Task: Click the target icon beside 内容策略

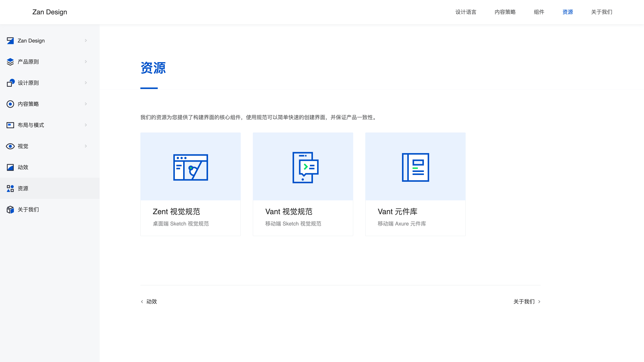Action: (x=10, y=104)
